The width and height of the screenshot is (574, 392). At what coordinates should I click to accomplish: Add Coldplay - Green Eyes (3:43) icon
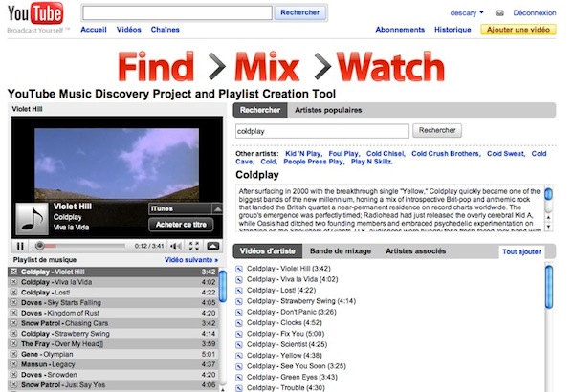tap(239, 378)
